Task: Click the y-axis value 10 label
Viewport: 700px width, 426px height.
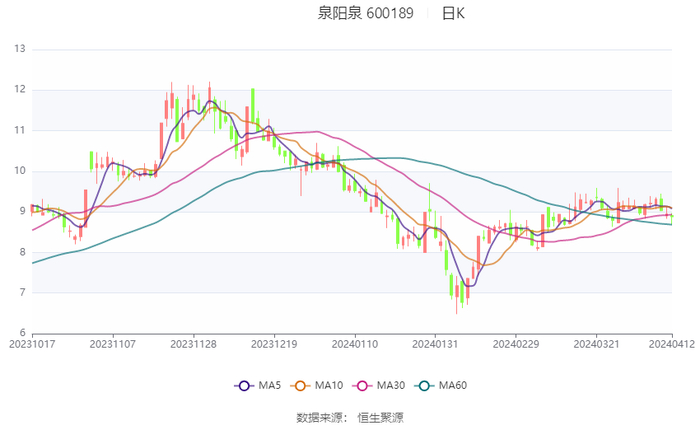Action: coord(20,171)
